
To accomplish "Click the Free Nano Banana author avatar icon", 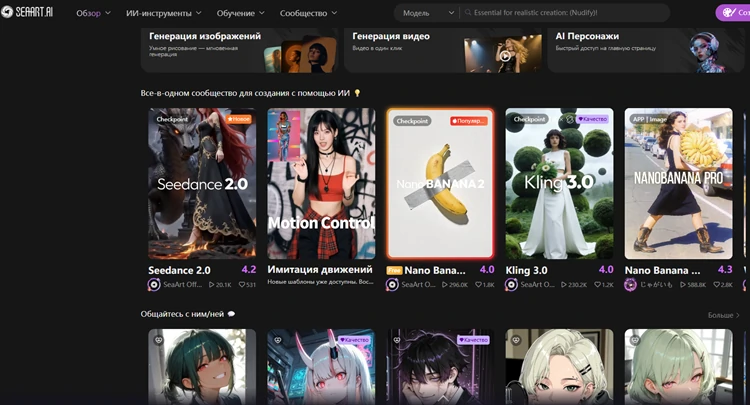I will (x=392, y=285).
